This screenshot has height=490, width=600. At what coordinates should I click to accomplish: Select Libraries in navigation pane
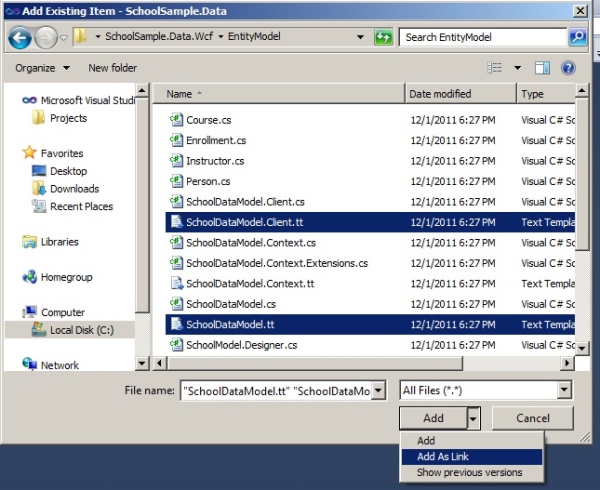(51, 242)
